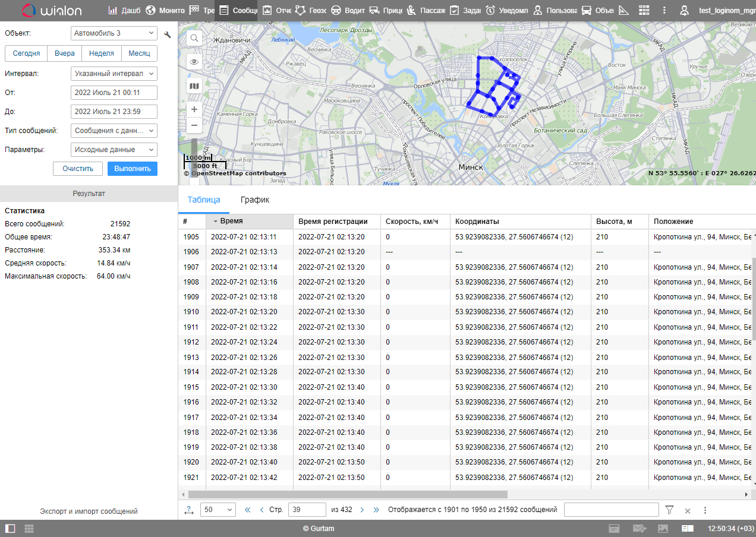Switch to the График tab
Image resolution: width=756 pixels, height=537 pixels.
click(255, 200)
